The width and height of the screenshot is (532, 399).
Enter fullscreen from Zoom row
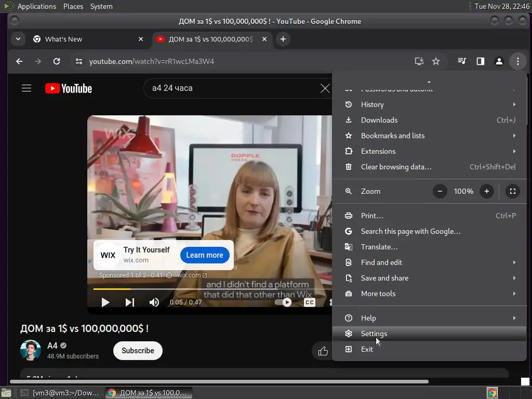pos(513,191)
